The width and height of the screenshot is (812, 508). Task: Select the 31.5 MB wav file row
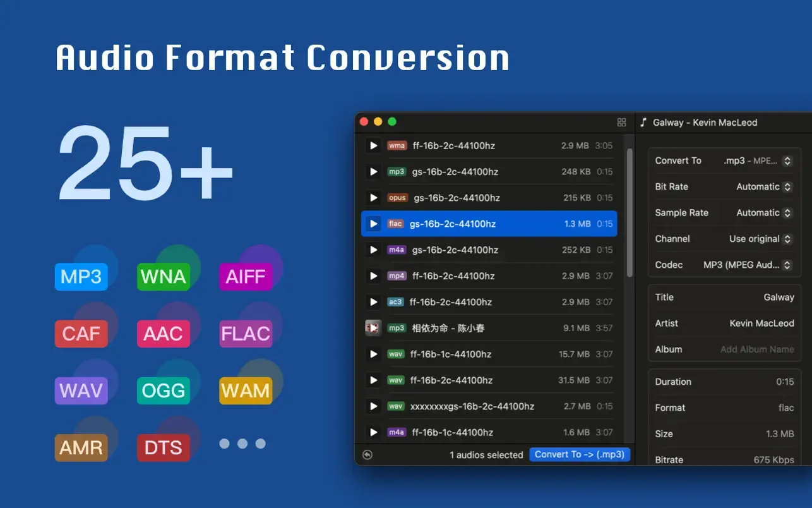pyautogui.click(x=499, y=380)
